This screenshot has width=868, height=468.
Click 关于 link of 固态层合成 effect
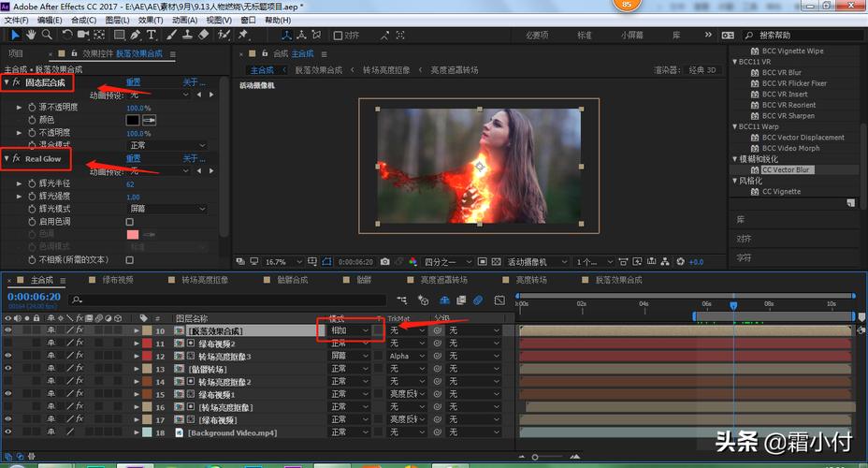point(194,82)
